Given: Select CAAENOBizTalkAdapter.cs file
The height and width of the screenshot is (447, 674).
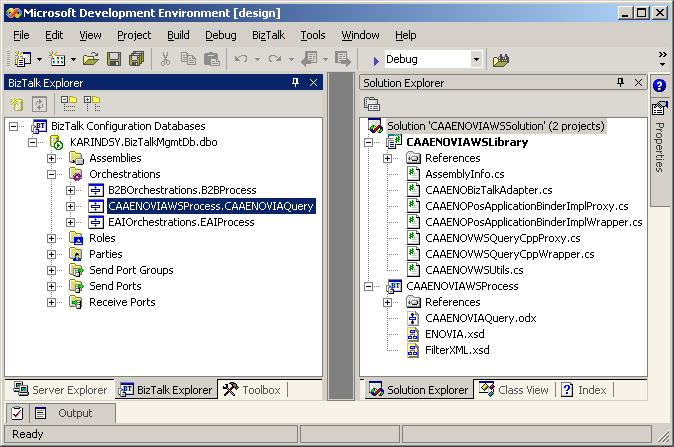Looking at the screenshot, I should [489, 190].
